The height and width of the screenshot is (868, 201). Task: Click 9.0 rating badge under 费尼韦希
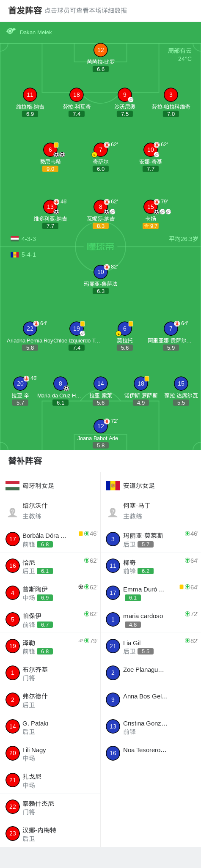(x=50, y=169)
